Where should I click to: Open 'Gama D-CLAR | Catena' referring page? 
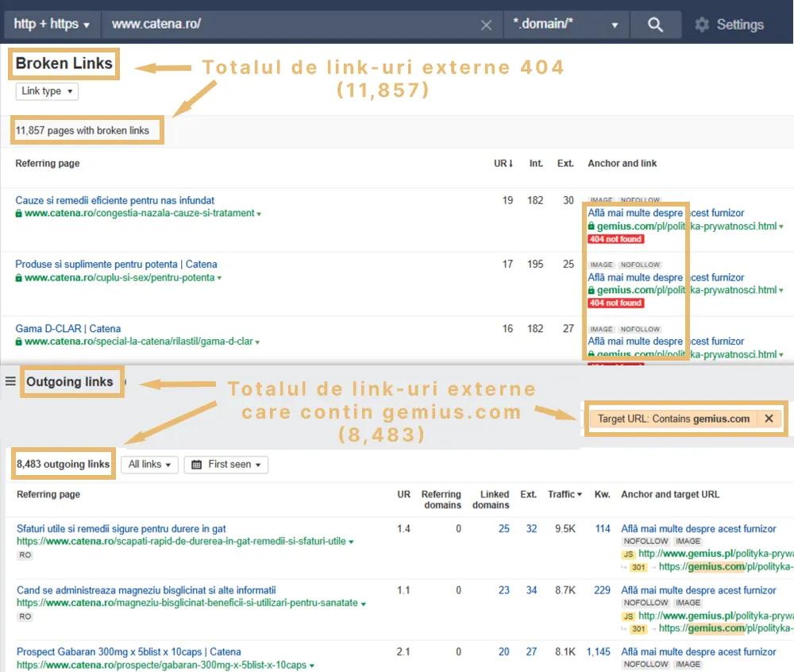(68, 328)
